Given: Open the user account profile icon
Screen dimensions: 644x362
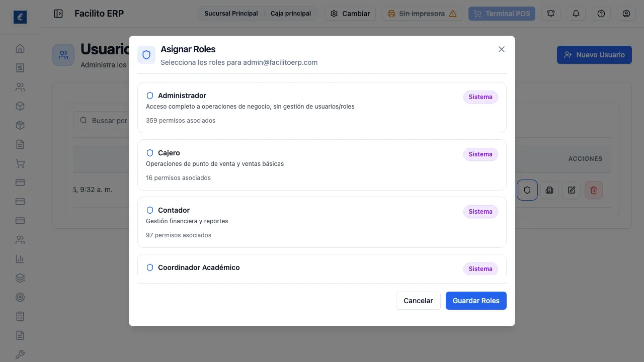Looking at the screenshot, I should pos(626,14).
